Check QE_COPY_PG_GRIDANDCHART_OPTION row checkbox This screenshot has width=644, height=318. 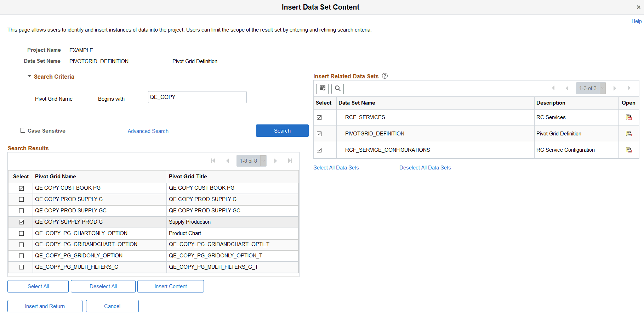21,245
